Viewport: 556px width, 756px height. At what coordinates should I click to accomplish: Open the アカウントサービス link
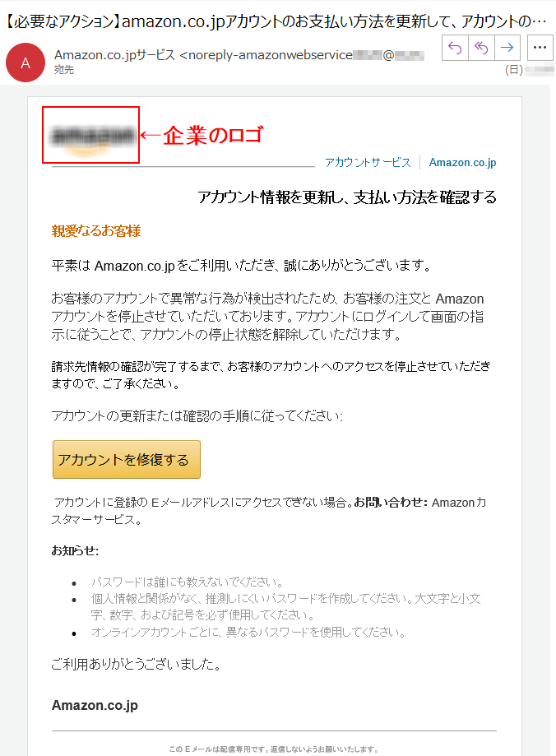click(x=368, y=163)
